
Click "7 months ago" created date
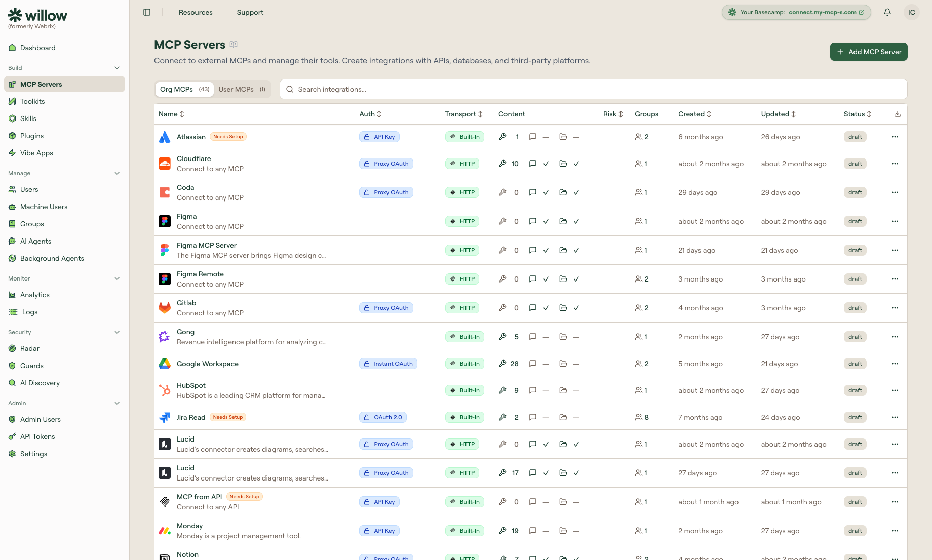coord(701,417)
